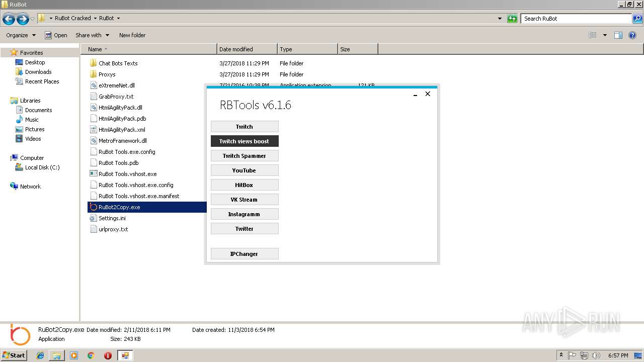Launch Internet Explorer from taskbar

pyautogui.click(x=41, y=355)
